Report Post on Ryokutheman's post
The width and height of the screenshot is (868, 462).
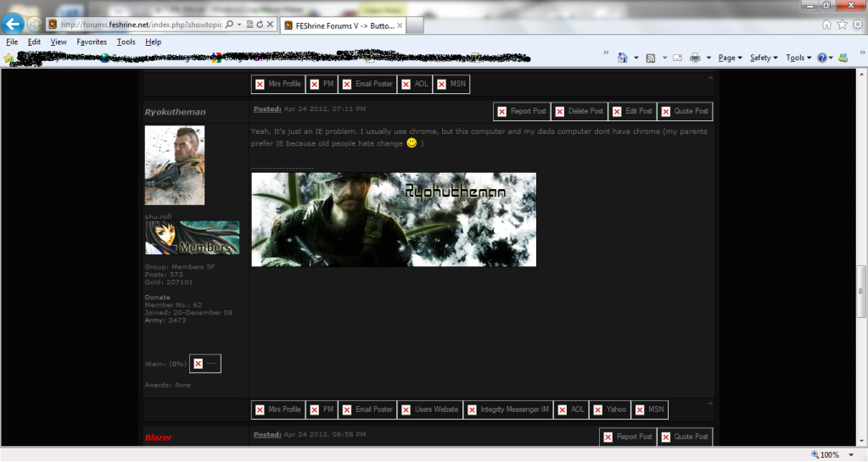(x=522, y=111)
